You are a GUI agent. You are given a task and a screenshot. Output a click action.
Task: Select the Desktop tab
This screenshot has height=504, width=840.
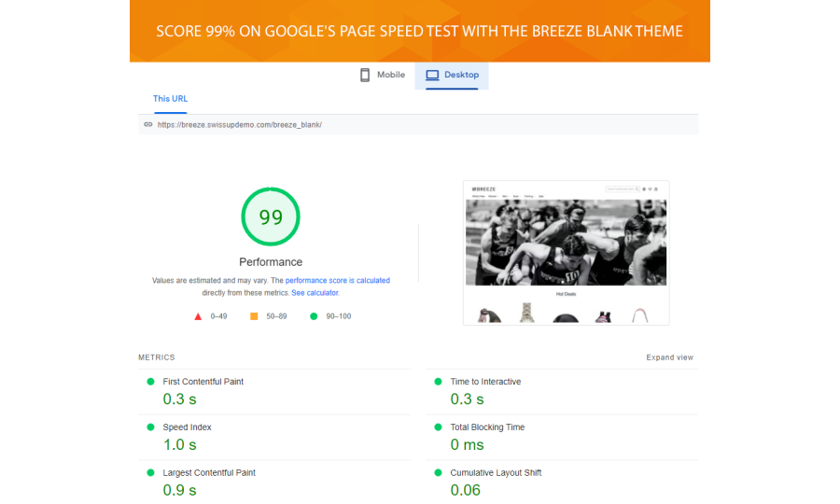452,75
